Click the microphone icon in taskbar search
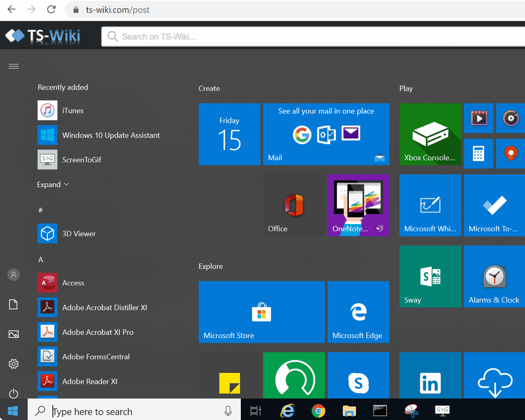525x420 pixels. pos(228,411)
